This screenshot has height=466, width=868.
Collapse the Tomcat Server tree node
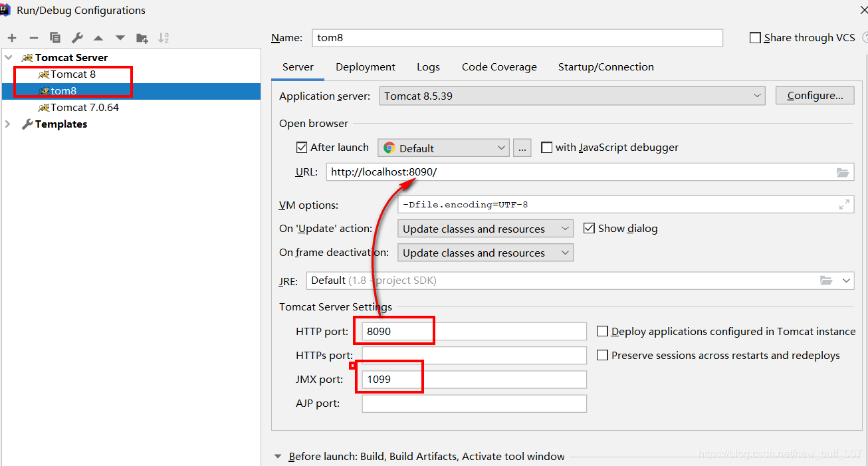(x=9, y=58)
